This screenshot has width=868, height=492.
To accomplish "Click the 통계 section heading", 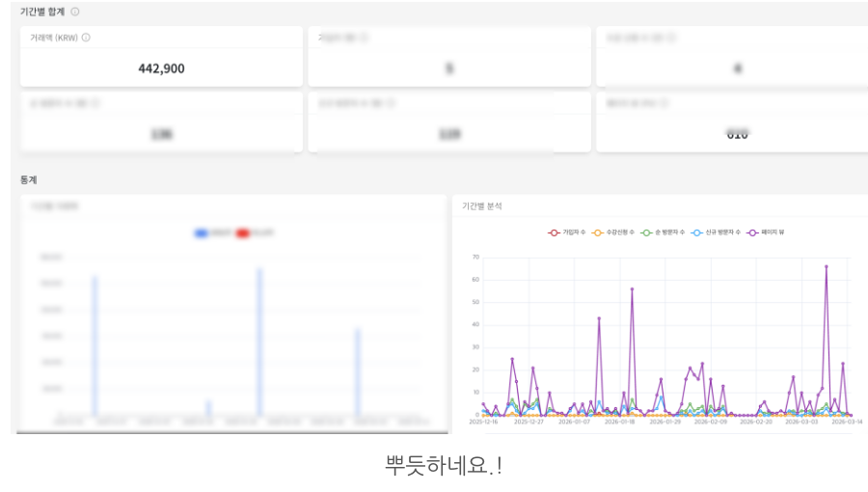I will [x=28, y=179].
